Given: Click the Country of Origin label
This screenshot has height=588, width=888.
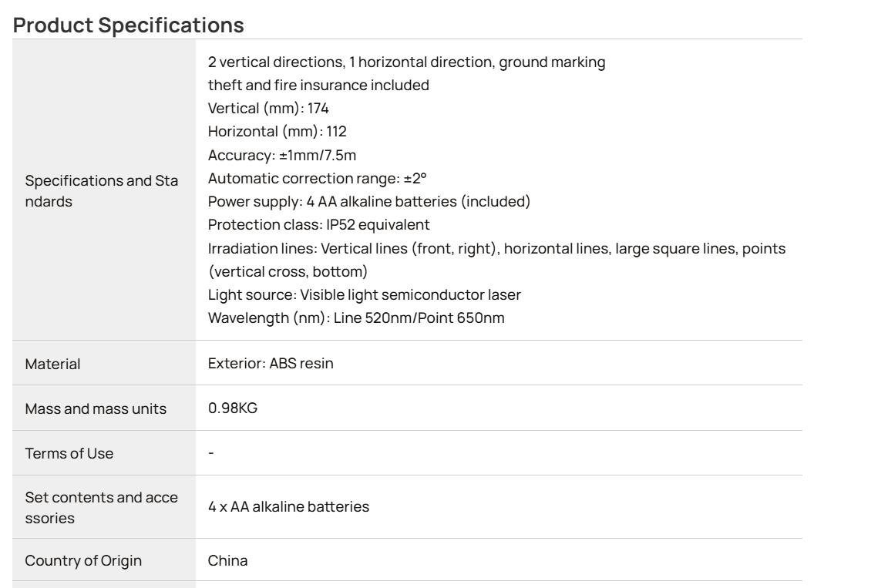Looking at the screenshot, I should [83, 561].
